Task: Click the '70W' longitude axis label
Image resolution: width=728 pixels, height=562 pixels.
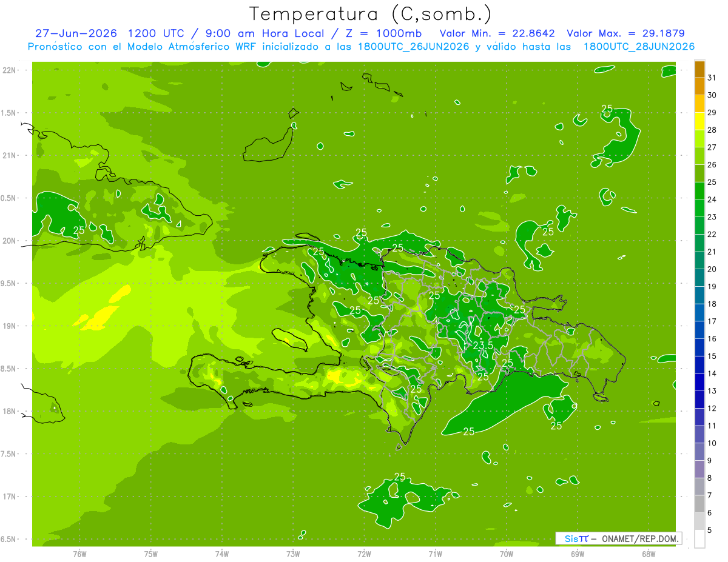Action: point(507,554)
